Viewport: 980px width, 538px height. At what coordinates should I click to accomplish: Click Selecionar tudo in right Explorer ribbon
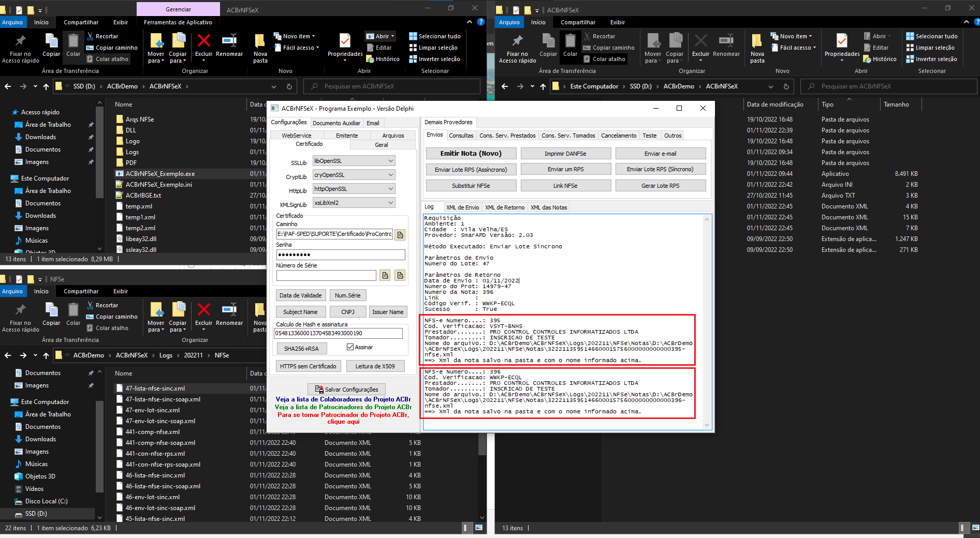(x=932, y=36)
